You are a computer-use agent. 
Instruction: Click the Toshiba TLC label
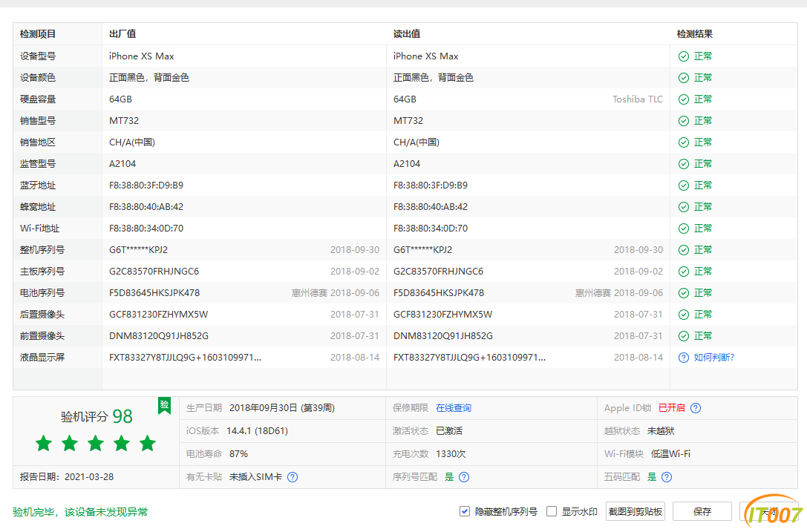[638, 99]
